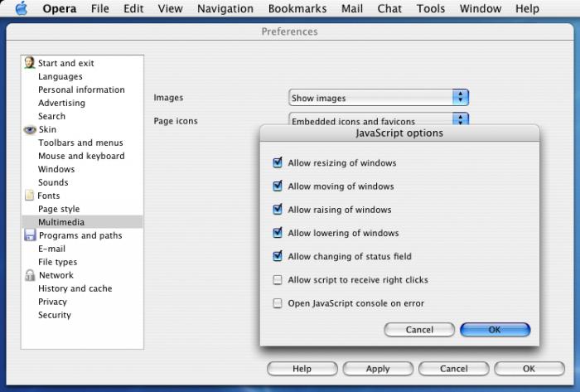580x392 pixels.
Task: Open the View menu
Action: tap(170, 8)
